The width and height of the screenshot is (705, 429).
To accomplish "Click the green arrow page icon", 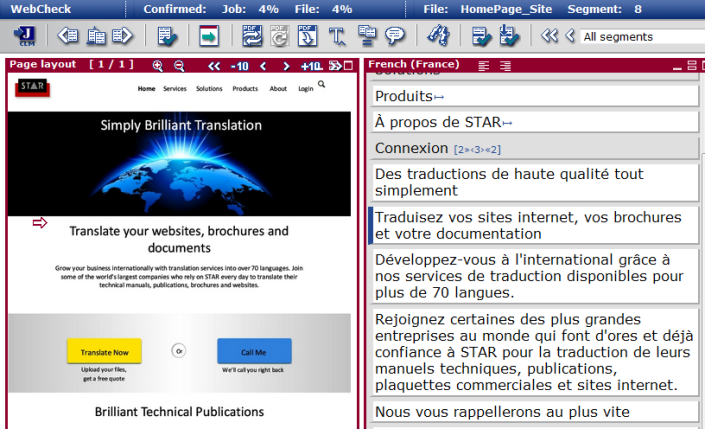I will point(209,36).
